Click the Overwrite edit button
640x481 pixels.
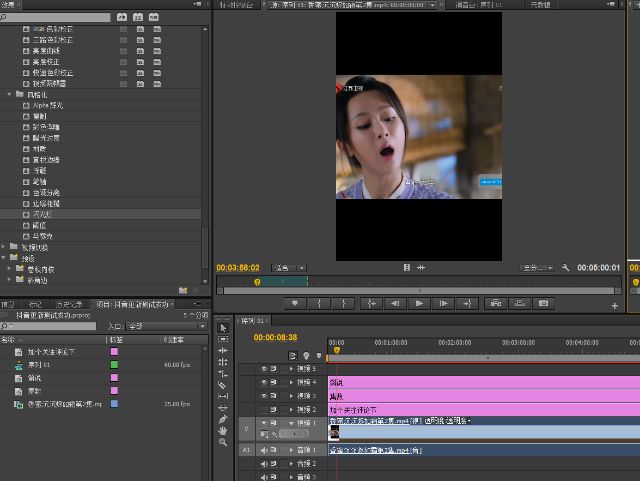tap(520, 303)
